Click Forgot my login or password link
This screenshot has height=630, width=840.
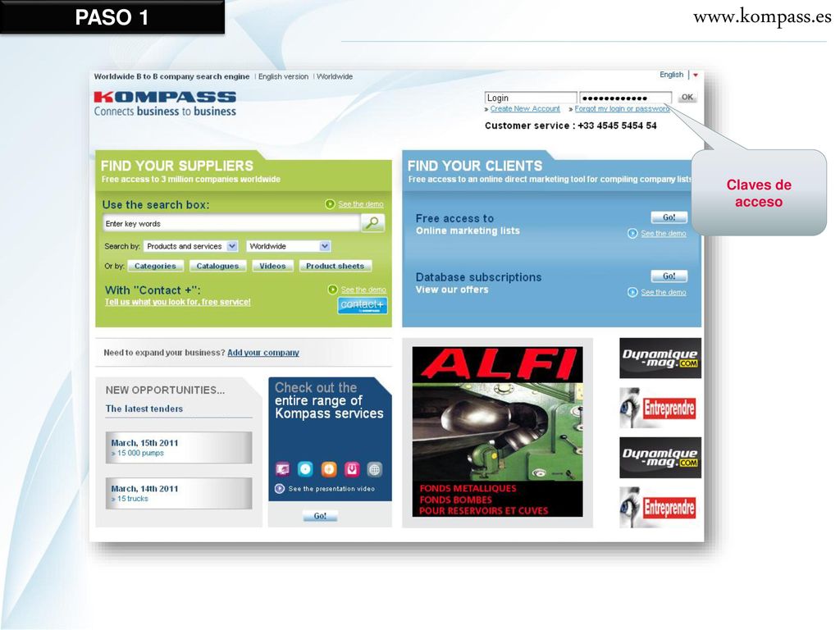point(622,109)
